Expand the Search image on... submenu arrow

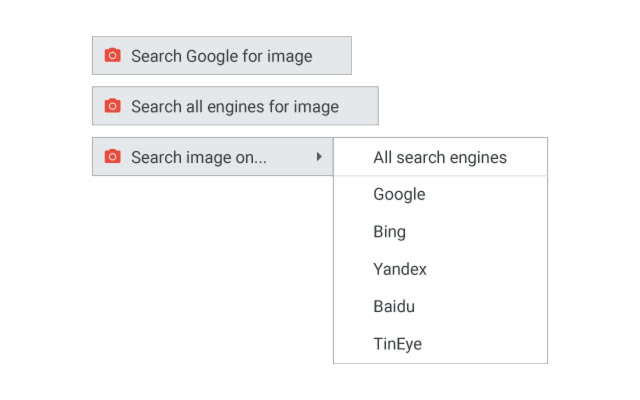(318, 157)
